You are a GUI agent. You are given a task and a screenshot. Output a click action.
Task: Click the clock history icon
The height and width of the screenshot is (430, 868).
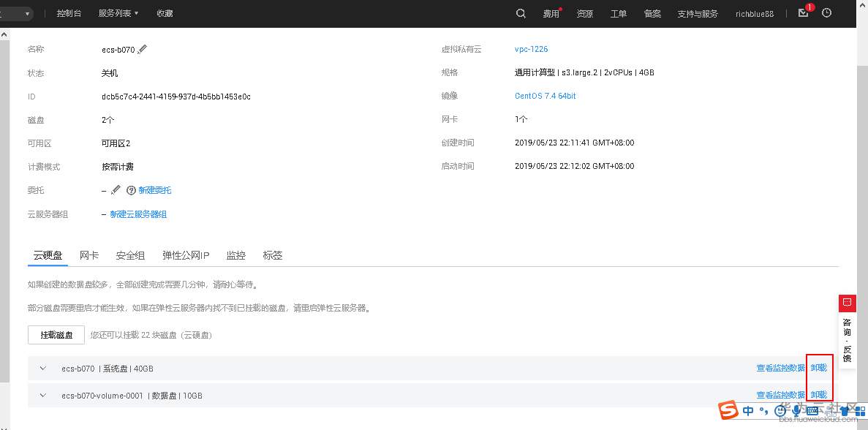(826, 12)
